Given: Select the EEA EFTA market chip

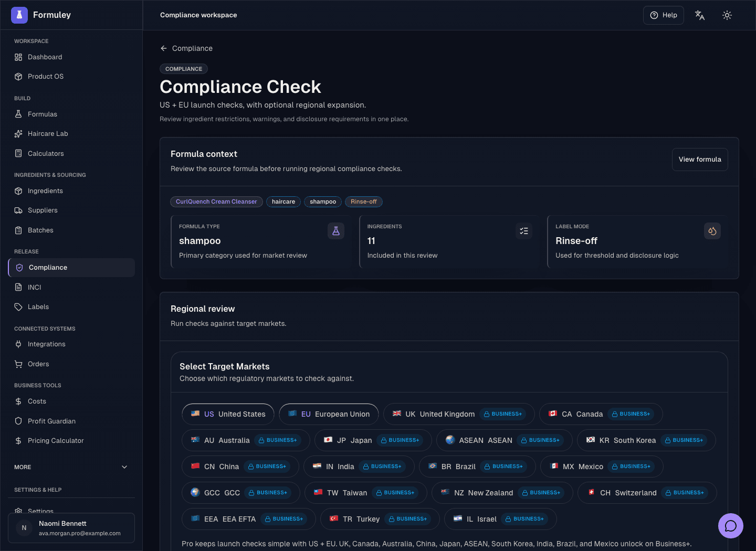Looking at the screenshot, I should click(248, 519).
